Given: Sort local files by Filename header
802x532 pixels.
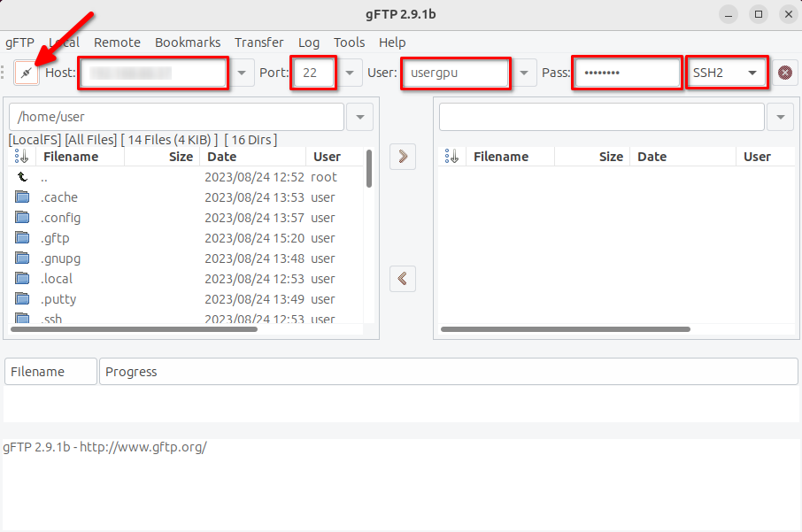Looking at the screenshot, I should (x=81, y=157).
